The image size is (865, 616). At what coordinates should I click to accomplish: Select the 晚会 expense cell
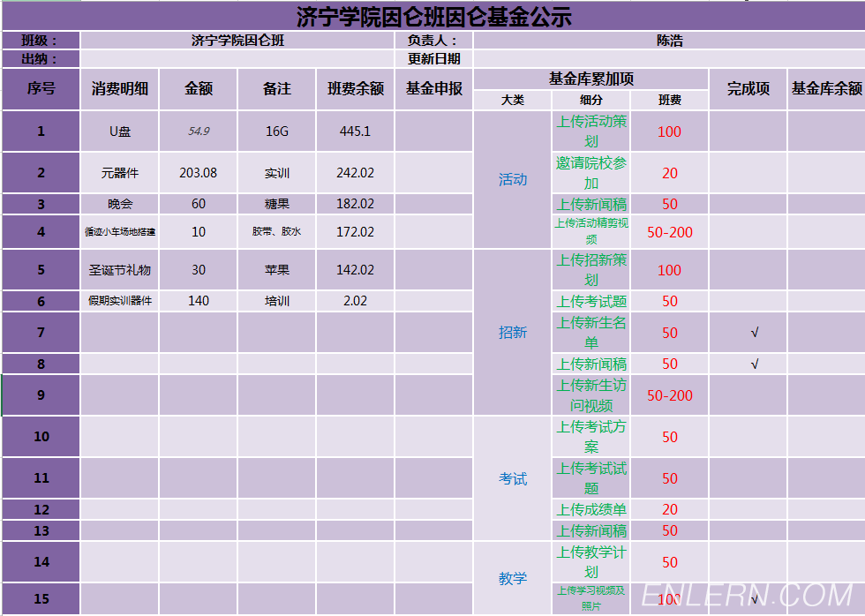(120, 204)
